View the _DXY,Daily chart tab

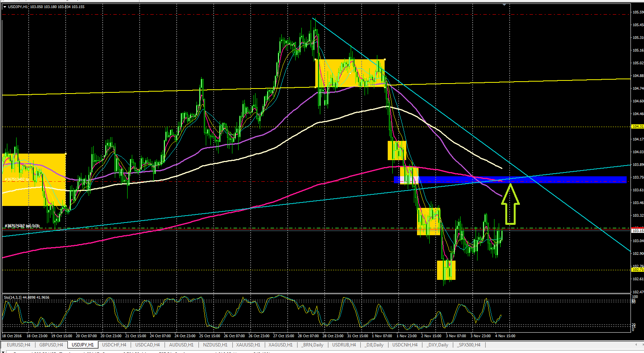437,345
